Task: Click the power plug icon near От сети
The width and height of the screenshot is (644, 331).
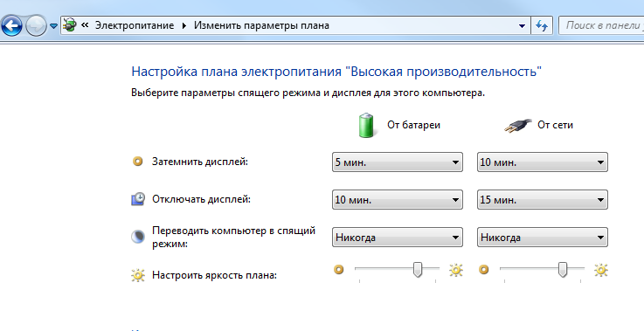Action: 517,126
